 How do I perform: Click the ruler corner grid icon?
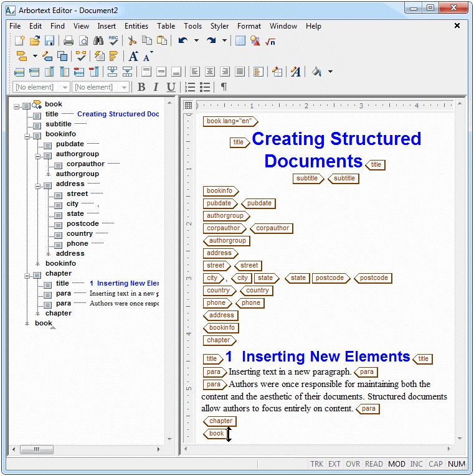(x=188, y=105)
